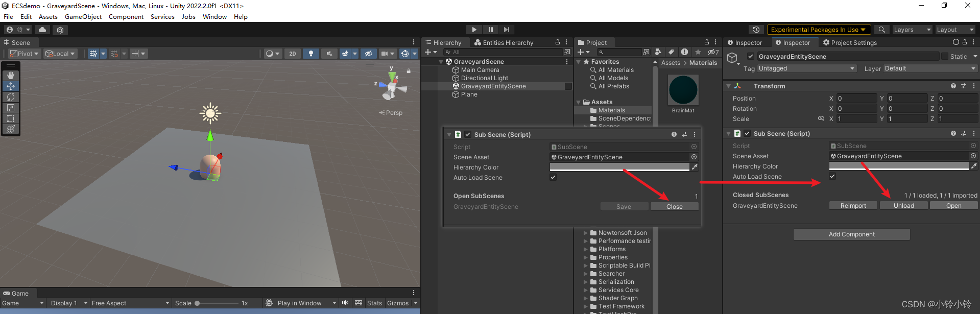The width and height of the screenshot is (980, 314).
Task: Click the Play button
Action: [474, 30]
